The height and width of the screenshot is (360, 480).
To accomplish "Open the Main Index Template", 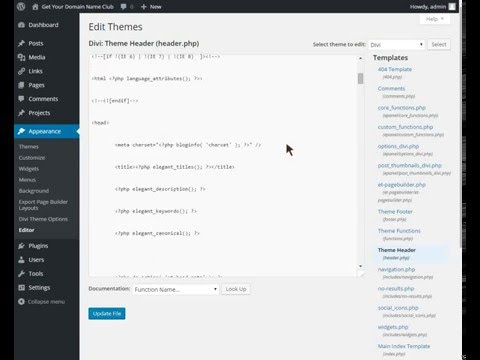I will [x=404, y=346].
